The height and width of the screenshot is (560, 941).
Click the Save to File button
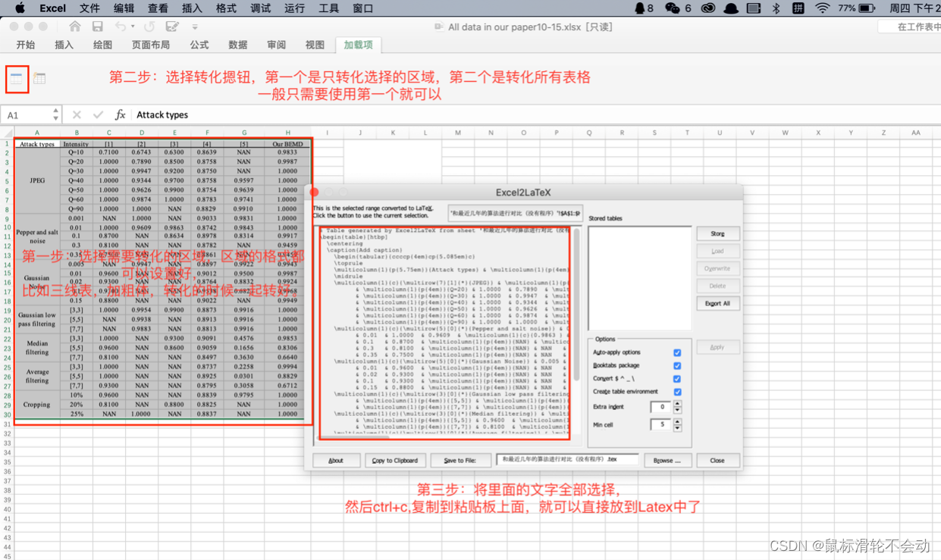click(460, 460)
